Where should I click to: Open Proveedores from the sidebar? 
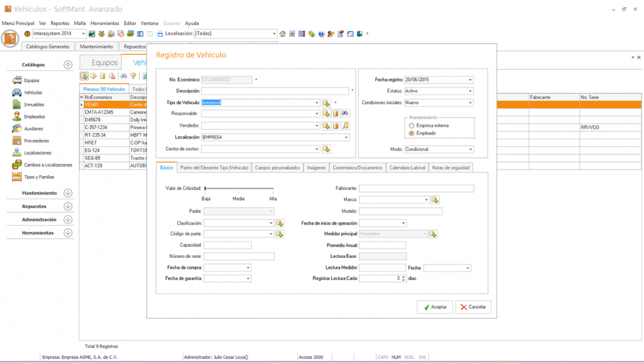click(36, 141)
